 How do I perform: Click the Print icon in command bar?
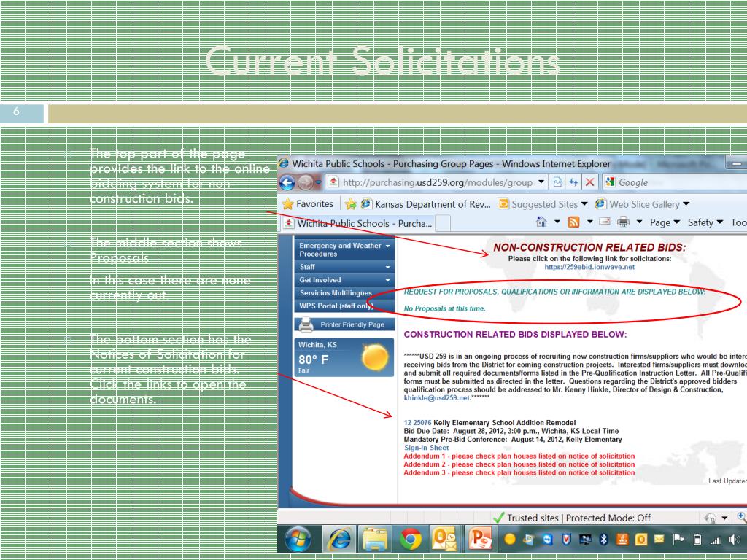point(623,222)
